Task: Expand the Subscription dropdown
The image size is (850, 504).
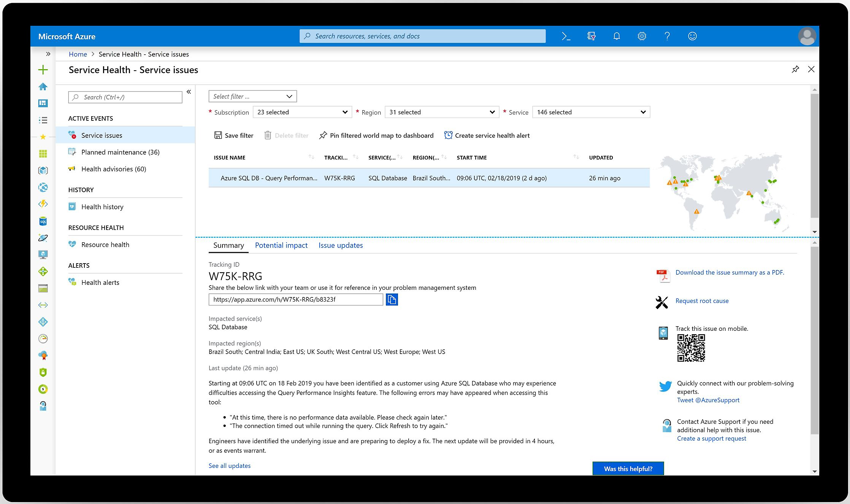Action: (302, 112)
